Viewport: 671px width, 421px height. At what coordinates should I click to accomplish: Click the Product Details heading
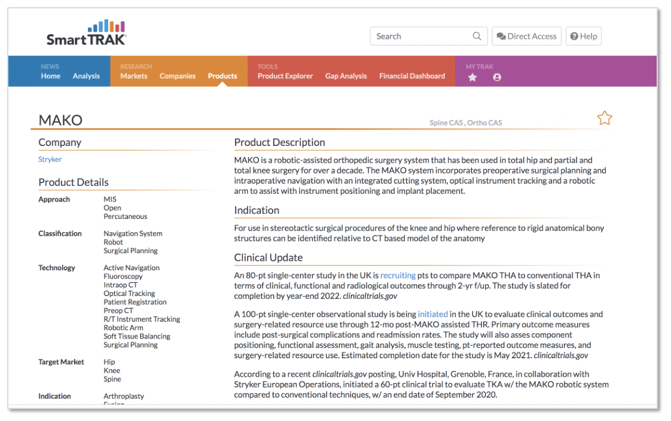point(73,182)
